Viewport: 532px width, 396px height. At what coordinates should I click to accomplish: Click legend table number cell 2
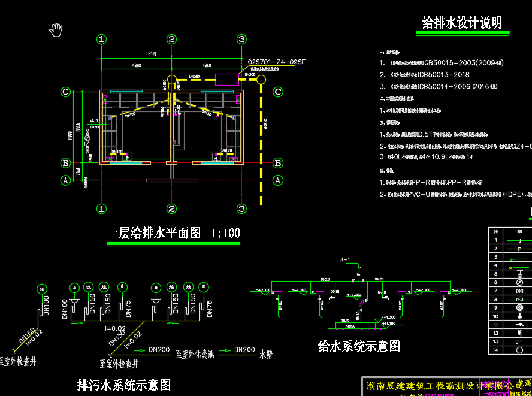click(x=496, y=249)
